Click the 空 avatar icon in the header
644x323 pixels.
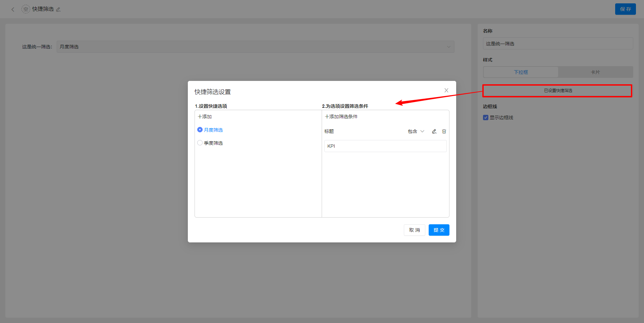pos(26,9)
